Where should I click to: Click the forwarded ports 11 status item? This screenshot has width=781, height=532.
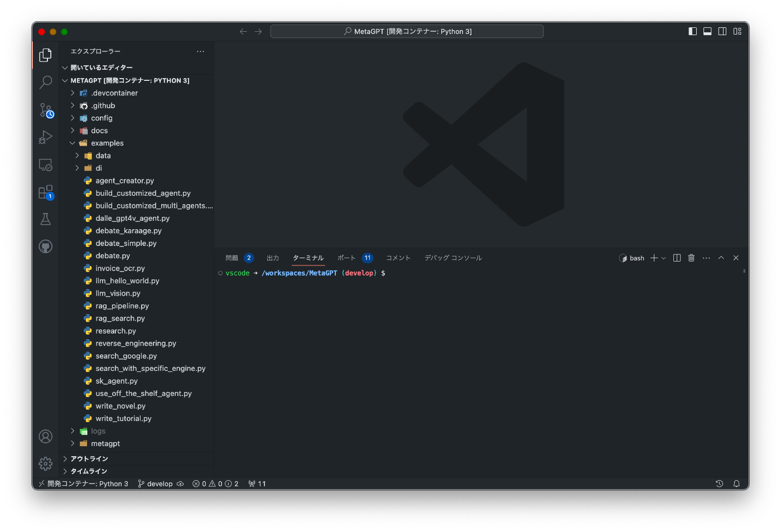click(257, 483)
